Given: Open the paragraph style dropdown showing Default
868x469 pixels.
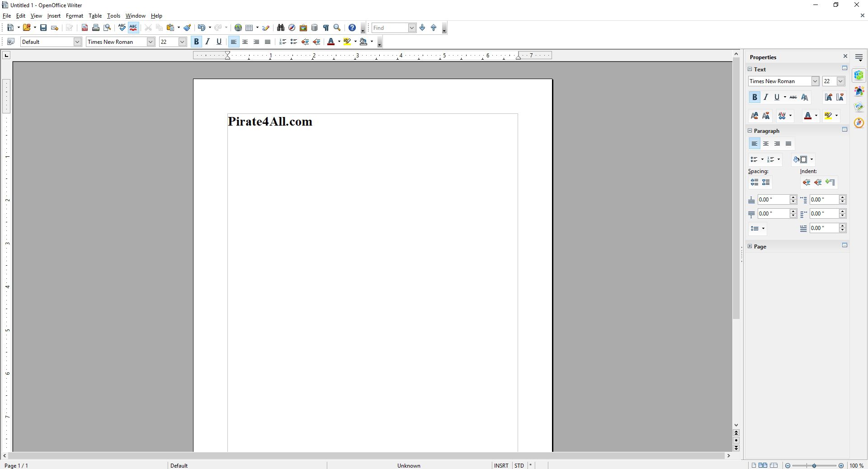Looking at the screenshot, I should point(77,42).
